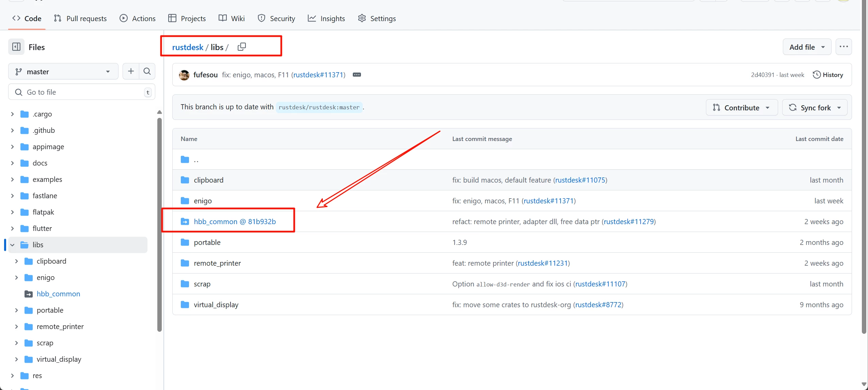The width and height of the screenshot is (868, 390).
Task: Open the fufesou avatar profile
Action: pos(184,75)
